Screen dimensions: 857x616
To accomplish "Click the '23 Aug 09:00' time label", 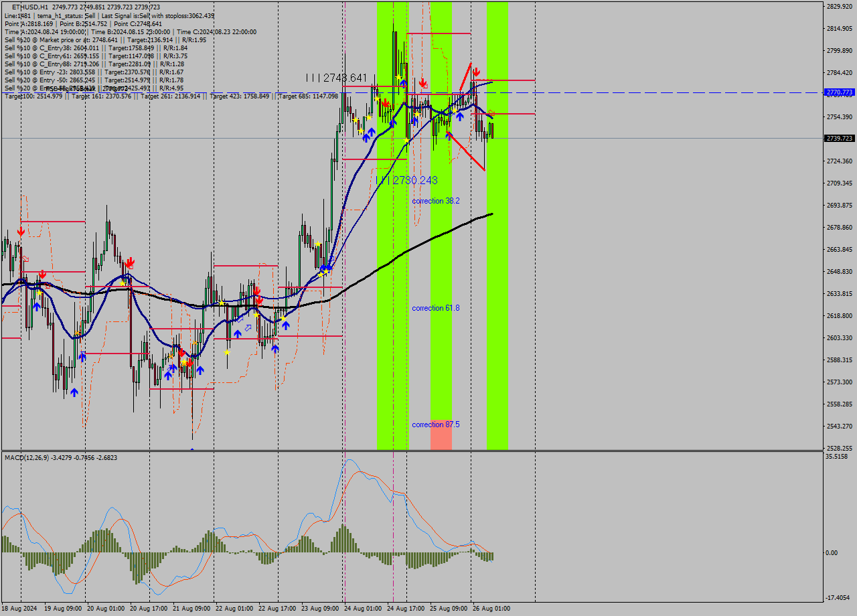I will point(320,608).
